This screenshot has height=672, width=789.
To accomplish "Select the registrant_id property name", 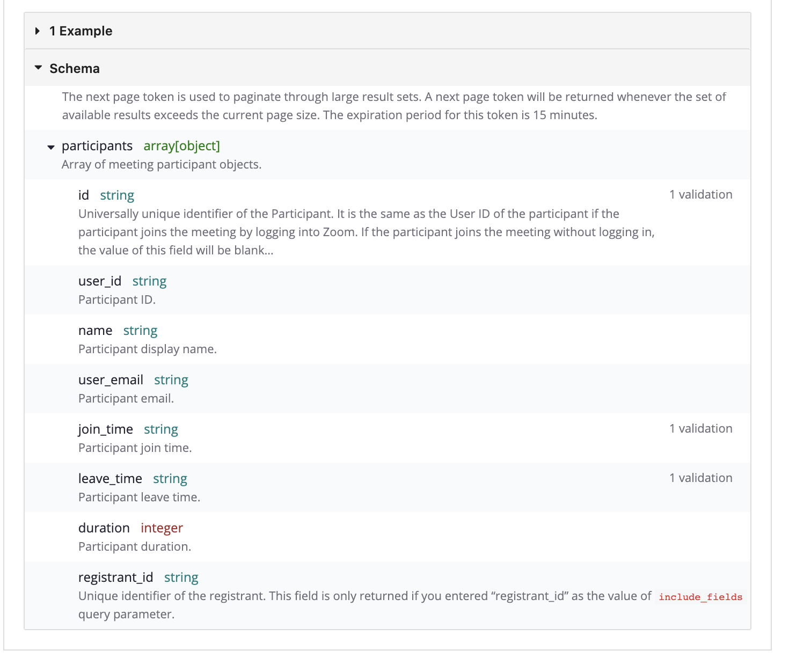I will pyautogui.click(x=116, y=578).
